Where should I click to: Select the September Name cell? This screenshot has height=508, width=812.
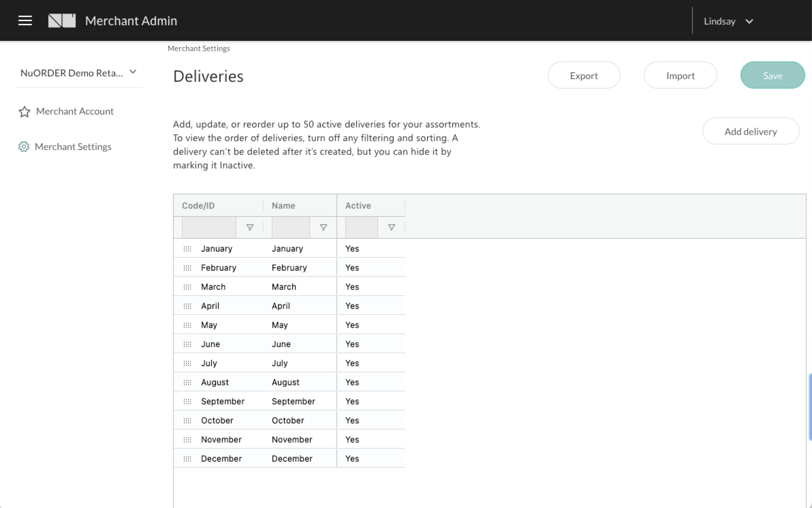(x=300, y=401)
